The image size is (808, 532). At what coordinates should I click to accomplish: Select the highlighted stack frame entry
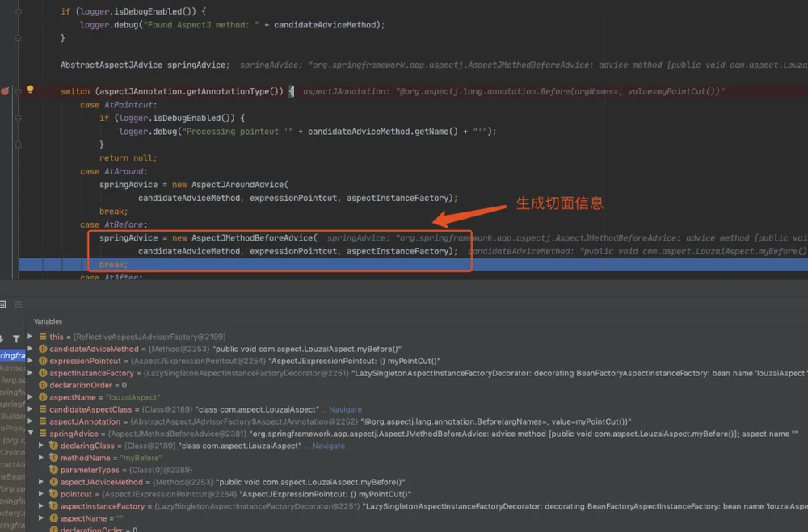coord(13,355)
